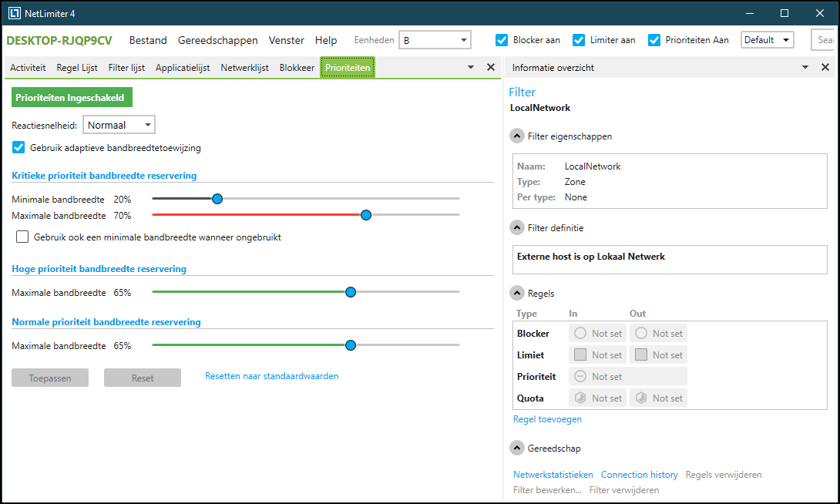Open the Netwerkstatistieken link
Screen dimensions: 840x504
pyautogui.click(x=553, y=475)
